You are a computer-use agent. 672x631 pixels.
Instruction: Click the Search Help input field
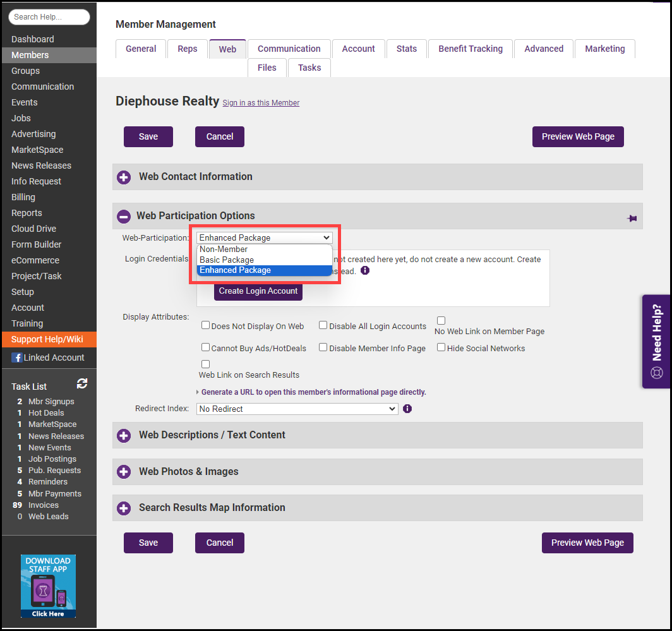(x=49, y=17)
